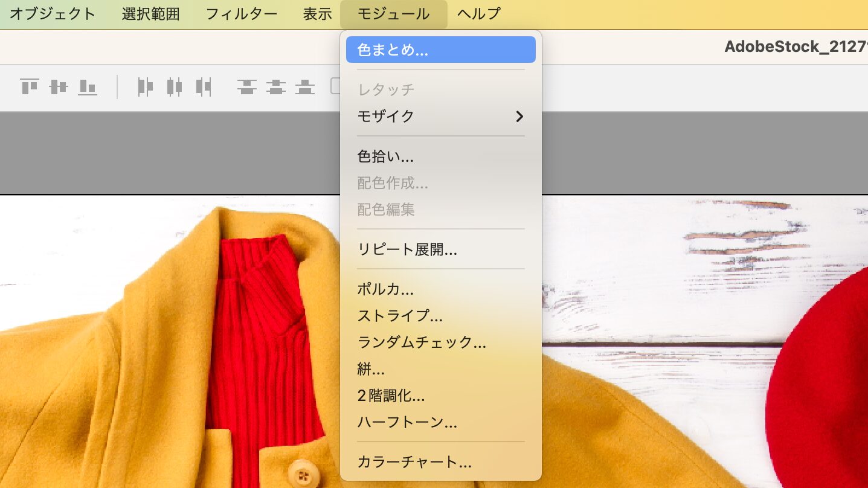
Task: Choose ストライプ... in the menu
Action: [400, 316]
